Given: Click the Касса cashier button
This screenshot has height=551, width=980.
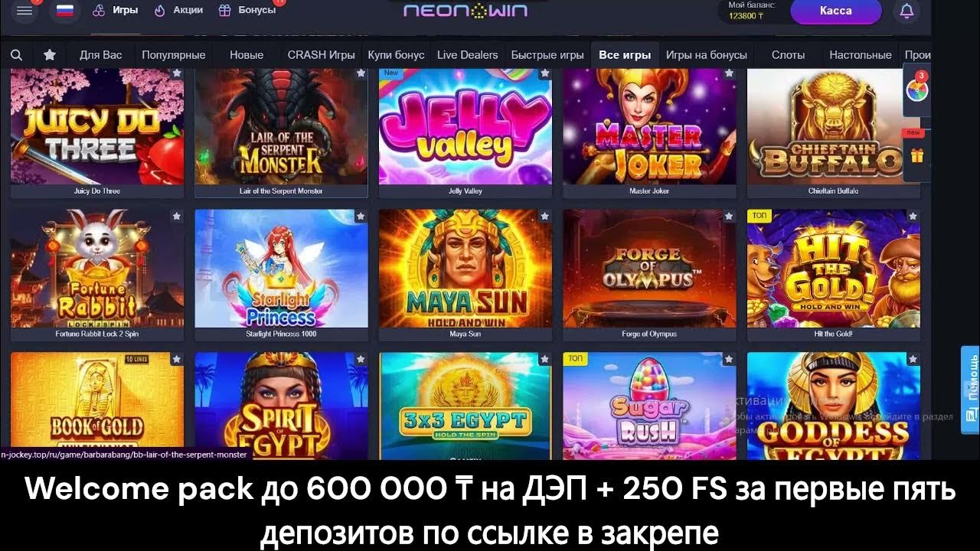Looking at the screenshot, I should pos(835,11).
